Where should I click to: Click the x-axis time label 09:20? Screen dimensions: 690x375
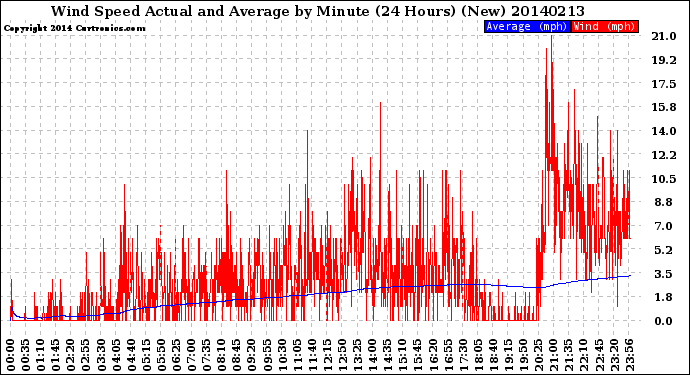(x=252, y=355)
